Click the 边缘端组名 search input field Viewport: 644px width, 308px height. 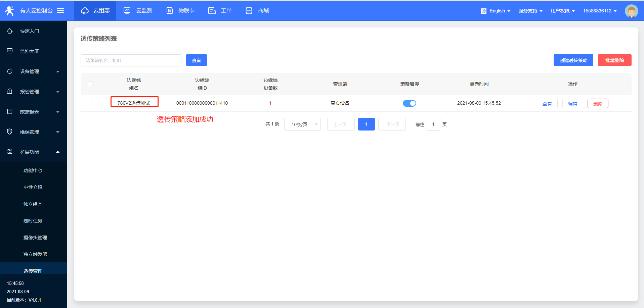[x=131, y=60]
